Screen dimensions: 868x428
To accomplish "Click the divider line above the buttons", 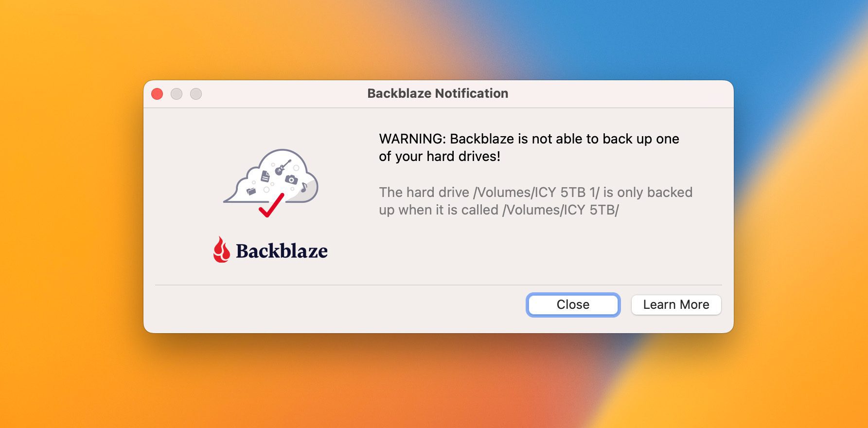I will 438,285.
